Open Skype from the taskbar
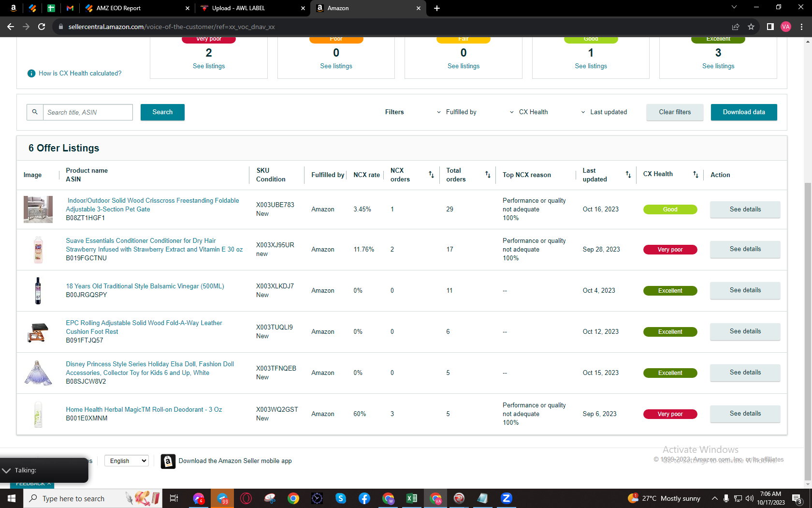Viewport: 812px width, 508px height. point(341,498)
